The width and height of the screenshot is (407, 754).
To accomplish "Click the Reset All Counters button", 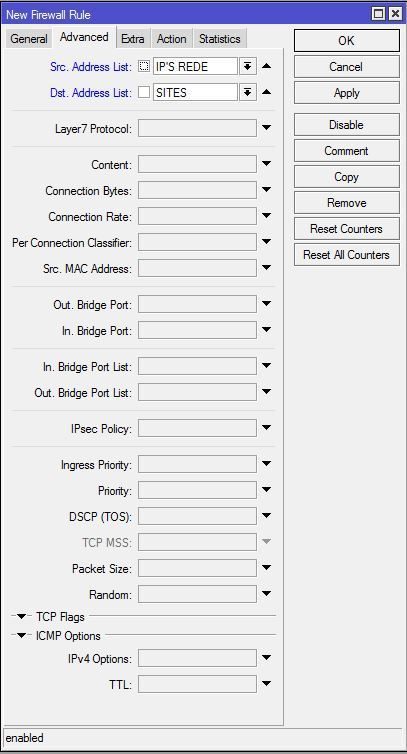I will 346,255.
